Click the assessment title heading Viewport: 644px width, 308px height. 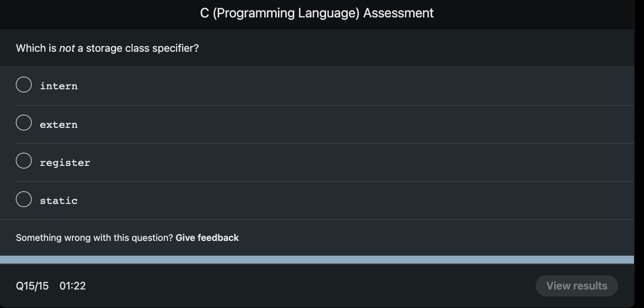[x=316, y=13]
